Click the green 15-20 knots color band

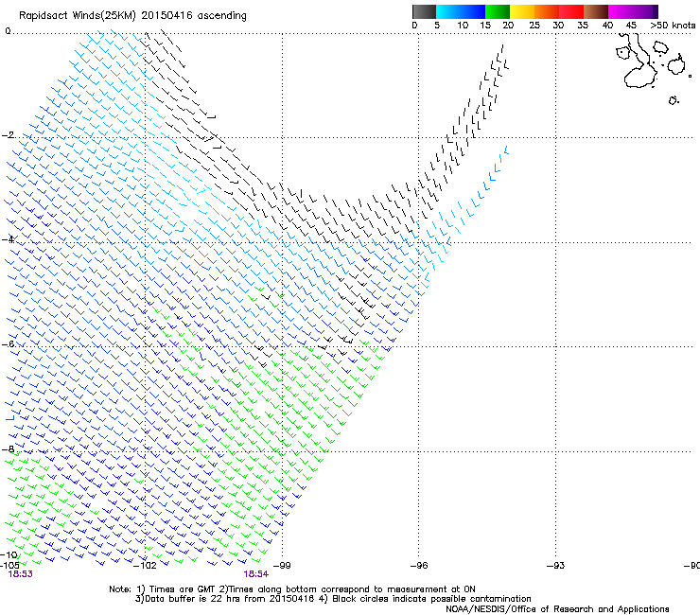click(x=498, y=11)
